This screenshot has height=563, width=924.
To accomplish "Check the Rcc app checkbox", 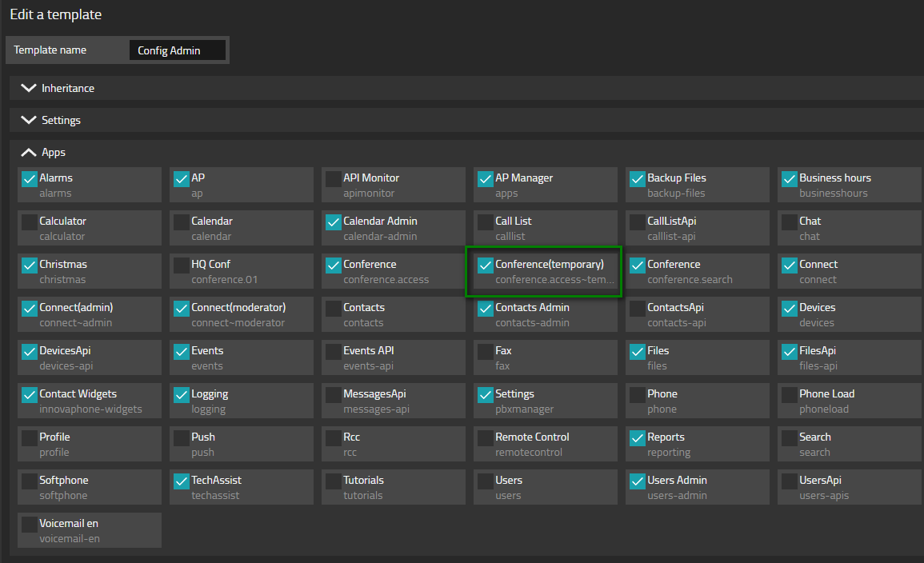I will coord(334,437).
